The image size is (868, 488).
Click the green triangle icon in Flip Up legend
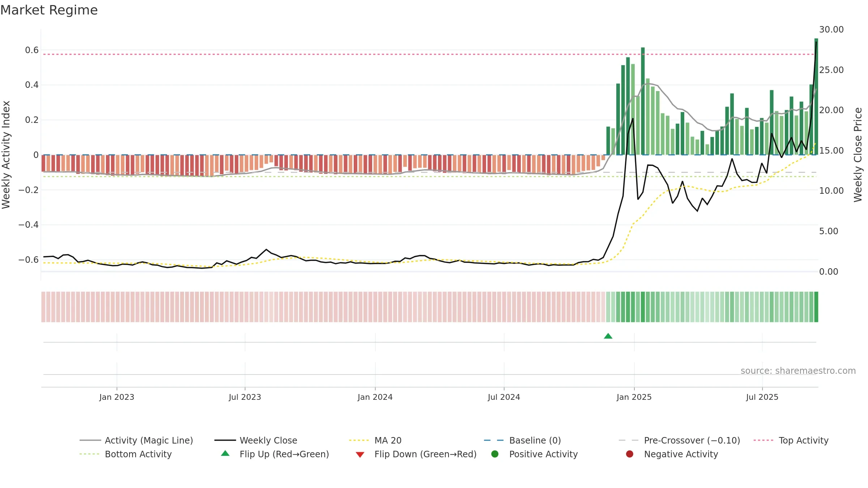225,453
